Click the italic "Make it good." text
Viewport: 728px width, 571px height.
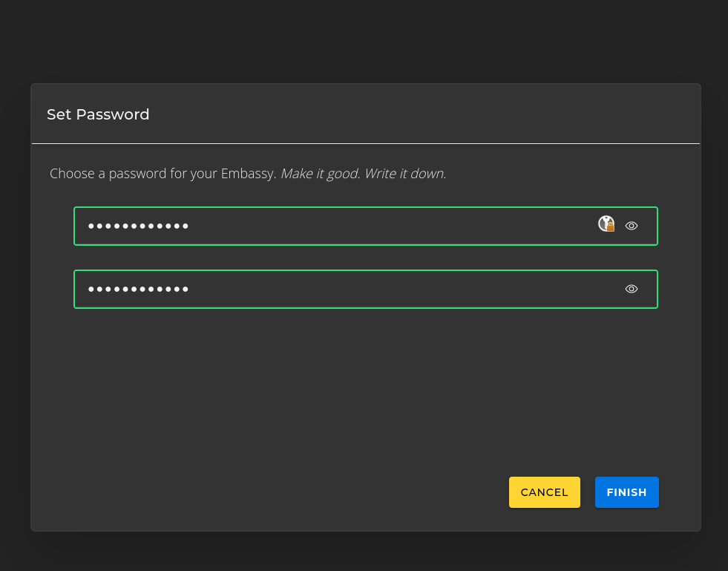[320, 174]
